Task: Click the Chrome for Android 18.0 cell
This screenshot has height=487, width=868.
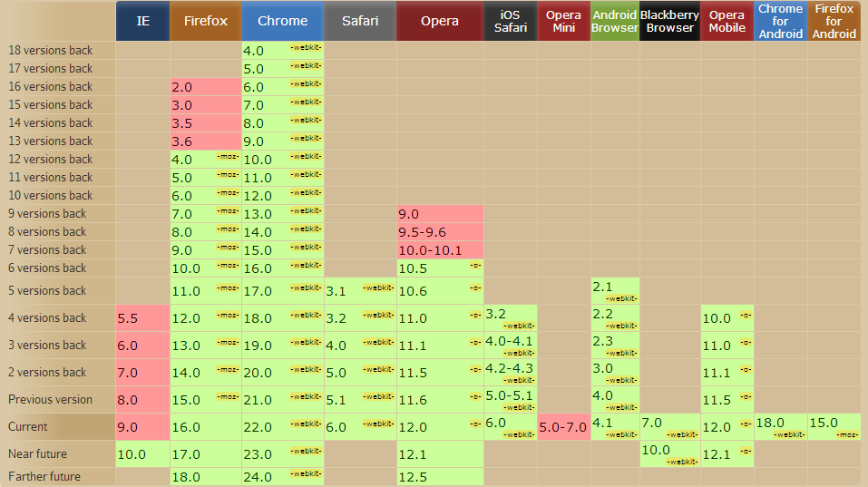Action: click(x=781, y=426)
